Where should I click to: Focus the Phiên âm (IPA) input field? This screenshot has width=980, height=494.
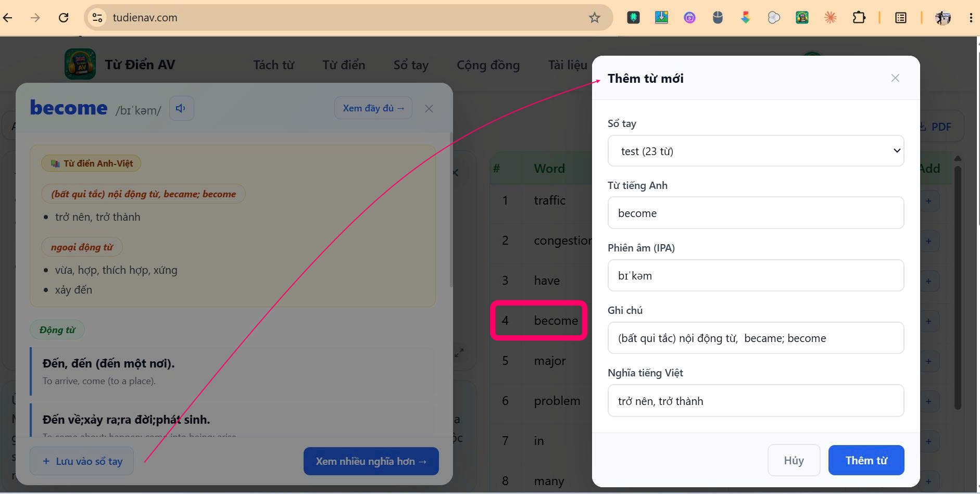pos(756,275)
